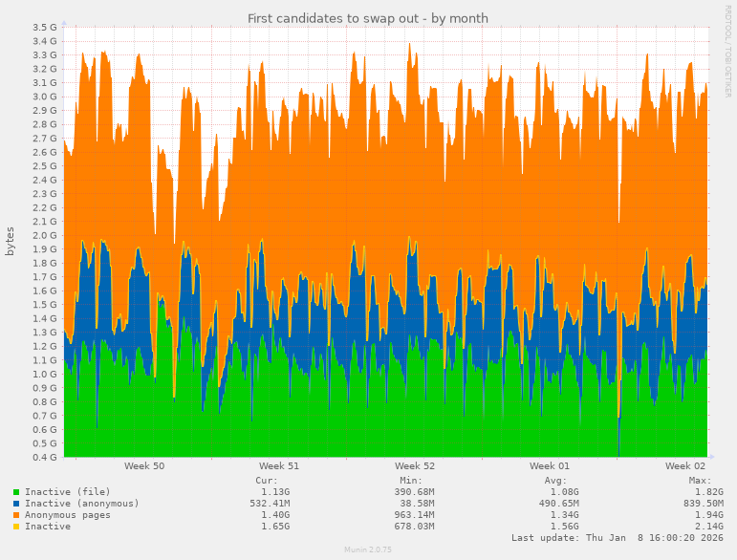Click the orange Anonymous pages legend swatch
The height and width of the screenshot is (560, 737).
[x=16, y=515]
